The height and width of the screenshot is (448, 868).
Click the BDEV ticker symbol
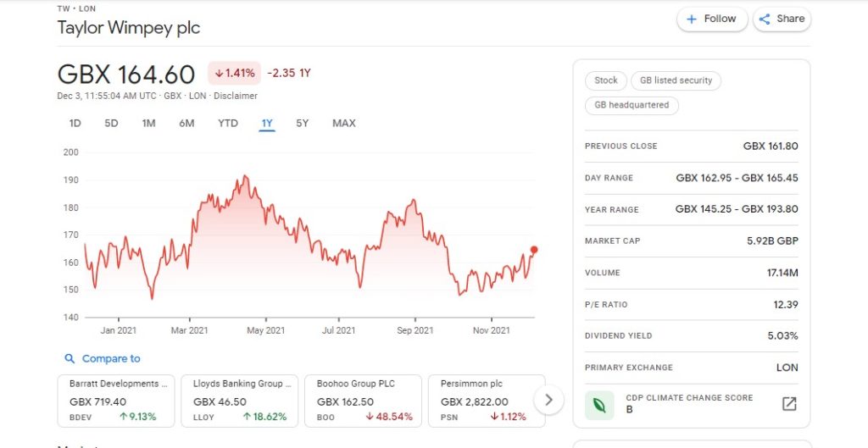tap(81, 417)
